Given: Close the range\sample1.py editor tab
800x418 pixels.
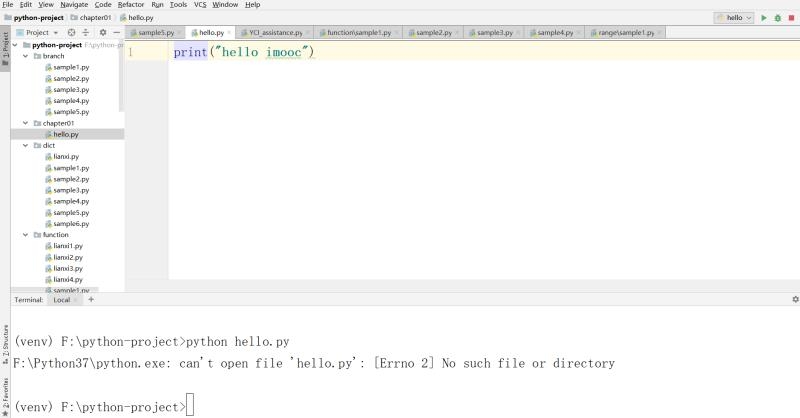Looking at the screenshot, I should coord(659,33).
